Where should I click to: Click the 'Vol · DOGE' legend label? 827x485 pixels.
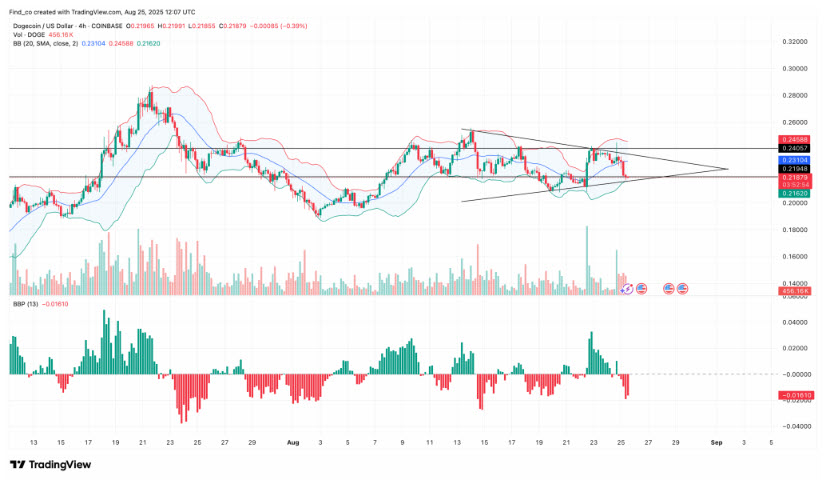tap(28, 35)
